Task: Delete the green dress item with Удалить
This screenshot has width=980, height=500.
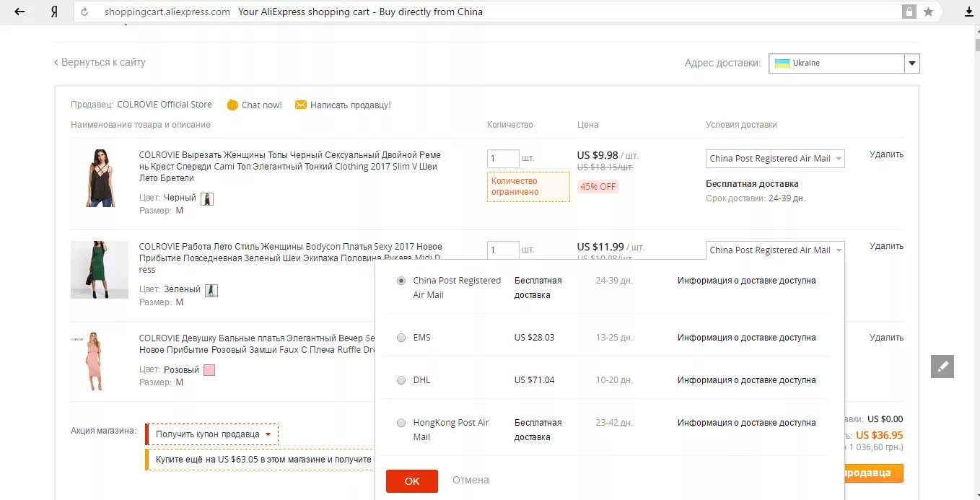Action: tap(886, 246)
